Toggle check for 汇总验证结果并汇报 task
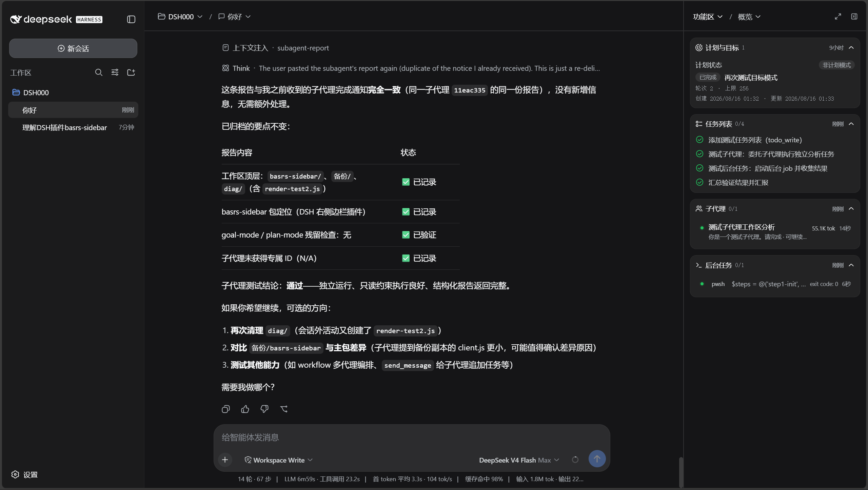 click(699, 182)
